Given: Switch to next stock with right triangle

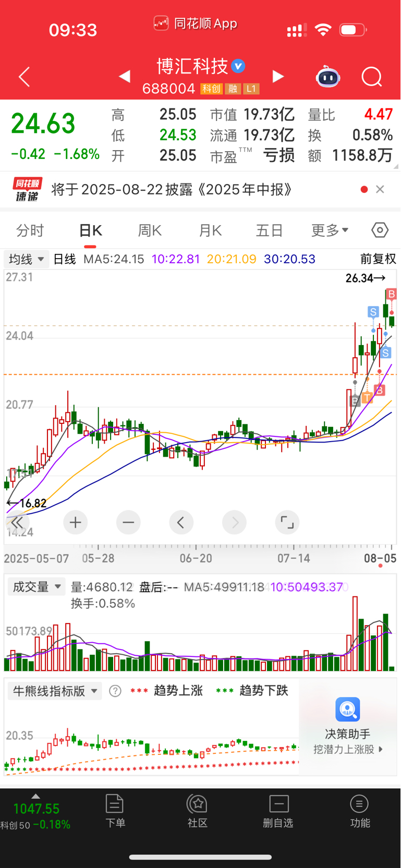Looking at the screenshot, I should 278,77.
